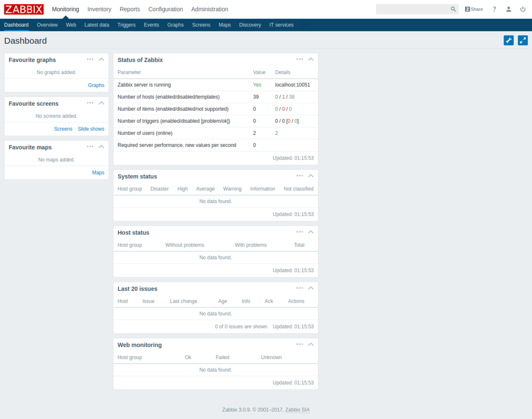
Task: Switch to Maps submenu
Action: click(224, 25)
